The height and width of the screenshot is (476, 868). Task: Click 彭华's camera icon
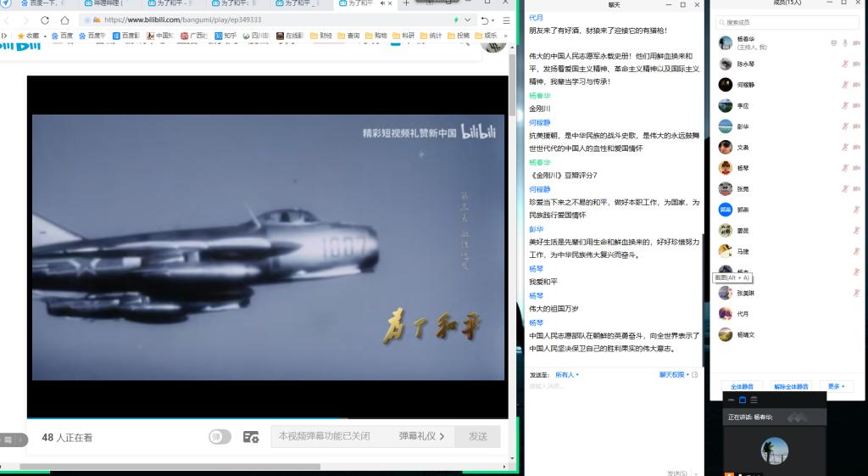(x=856, y=126)
